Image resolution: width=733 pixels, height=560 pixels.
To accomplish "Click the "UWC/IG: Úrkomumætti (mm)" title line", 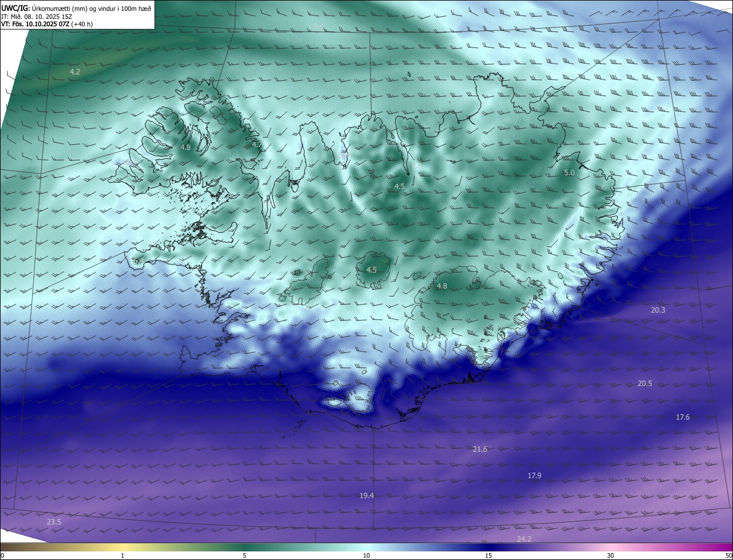I will pyautogui.click(x=76, y=9).
